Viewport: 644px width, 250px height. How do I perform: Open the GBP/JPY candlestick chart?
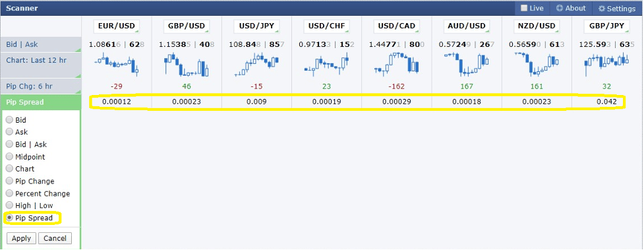[x=606, y=65]
